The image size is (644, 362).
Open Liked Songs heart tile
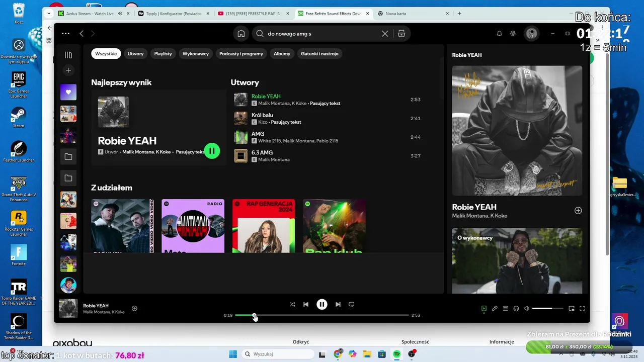point(68,92)
